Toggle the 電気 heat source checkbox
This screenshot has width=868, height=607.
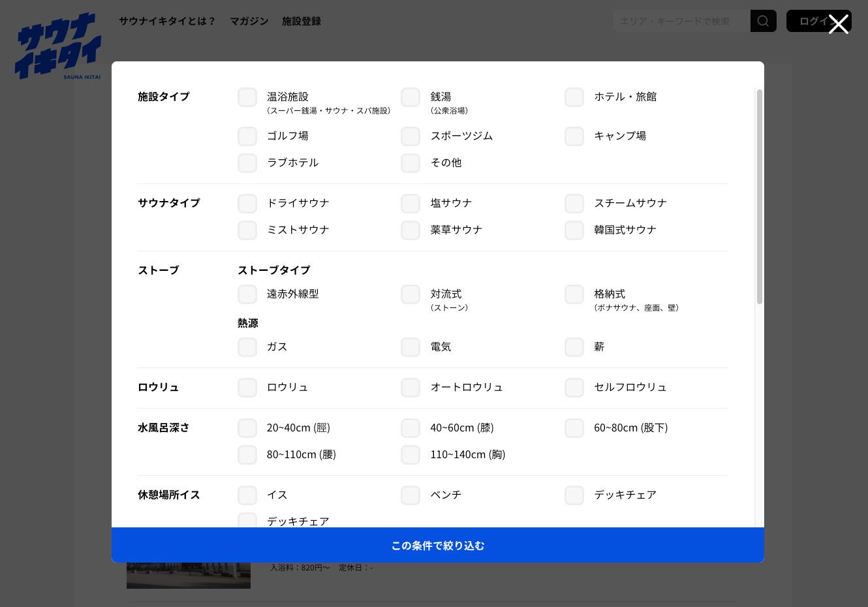[411, 347]
